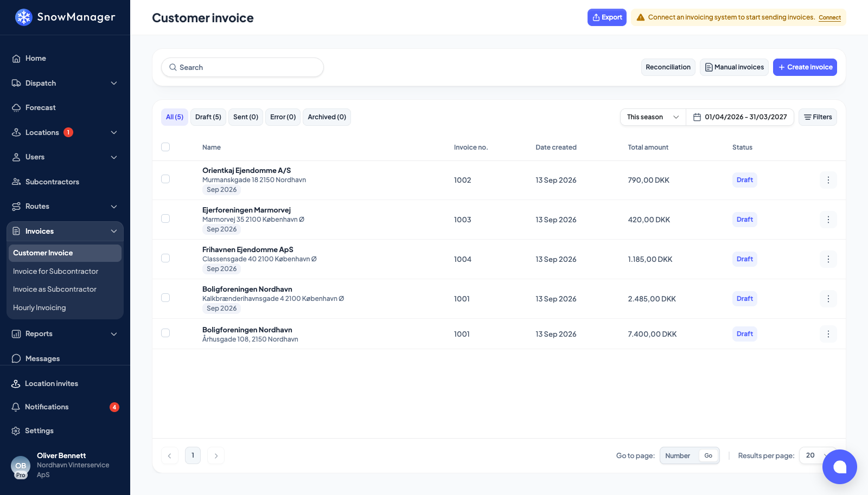
Task: Click the Customer Invoice sidebar item
Action: (x=65, y=253)
